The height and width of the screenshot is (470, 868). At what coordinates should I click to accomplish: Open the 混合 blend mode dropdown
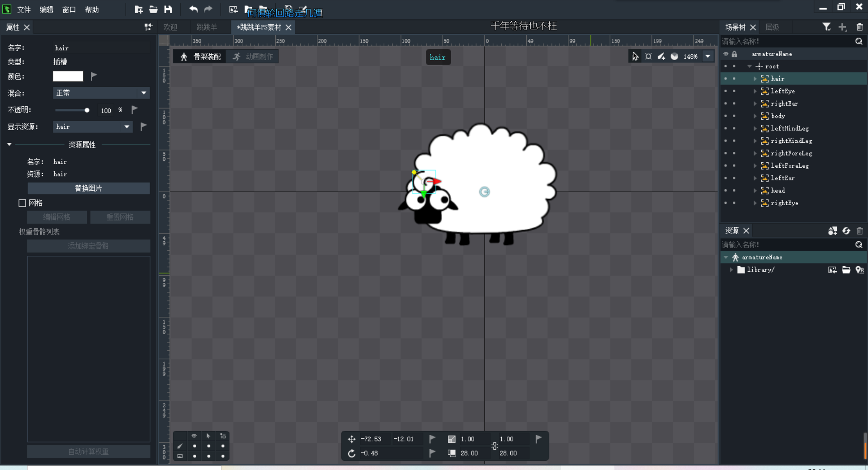[x=101, y=93]
